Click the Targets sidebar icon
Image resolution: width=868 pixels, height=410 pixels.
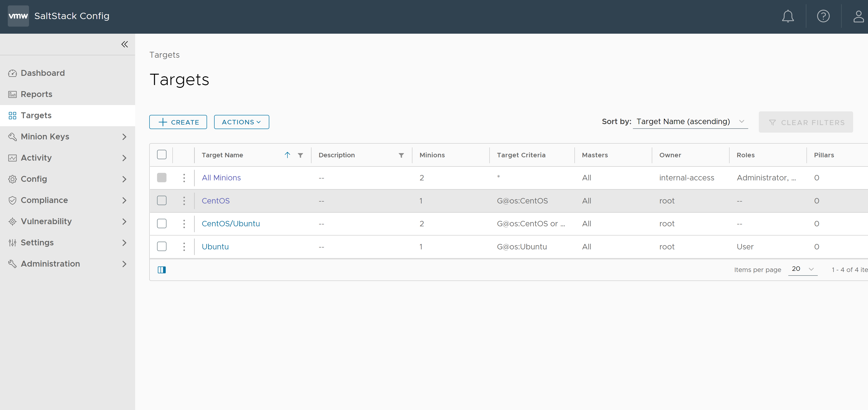[x=12, y=115]
